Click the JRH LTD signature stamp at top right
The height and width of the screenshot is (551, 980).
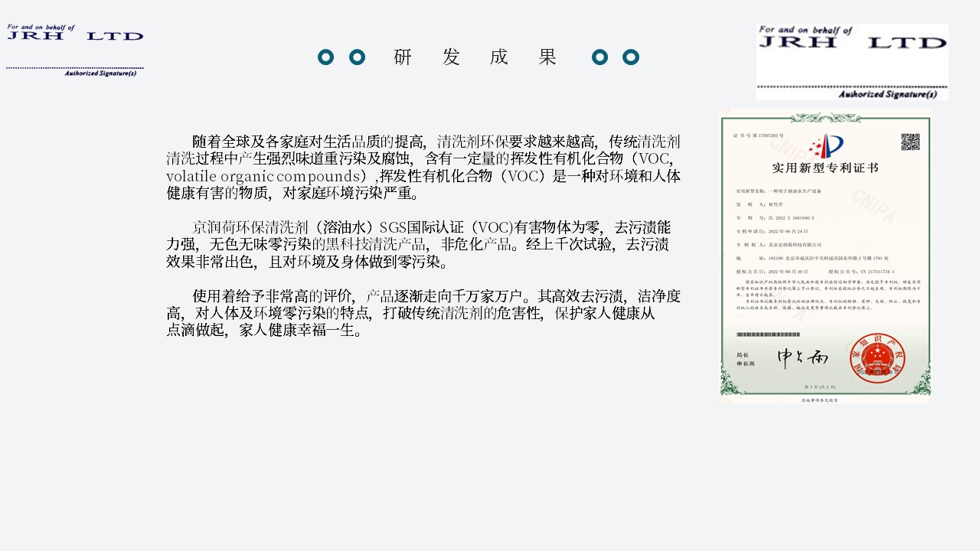point(851,61)
